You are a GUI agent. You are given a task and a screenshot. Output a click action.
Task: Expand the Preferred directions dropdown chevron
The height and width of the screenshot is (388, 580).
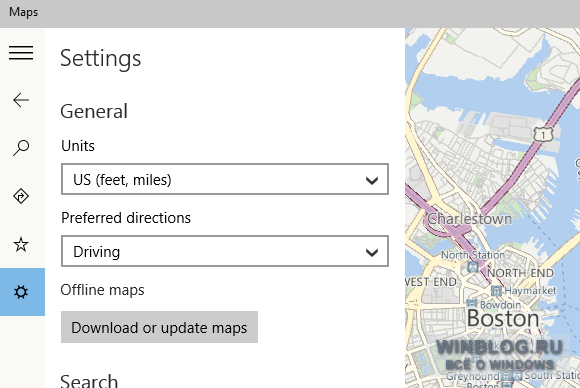click(372, 252)
